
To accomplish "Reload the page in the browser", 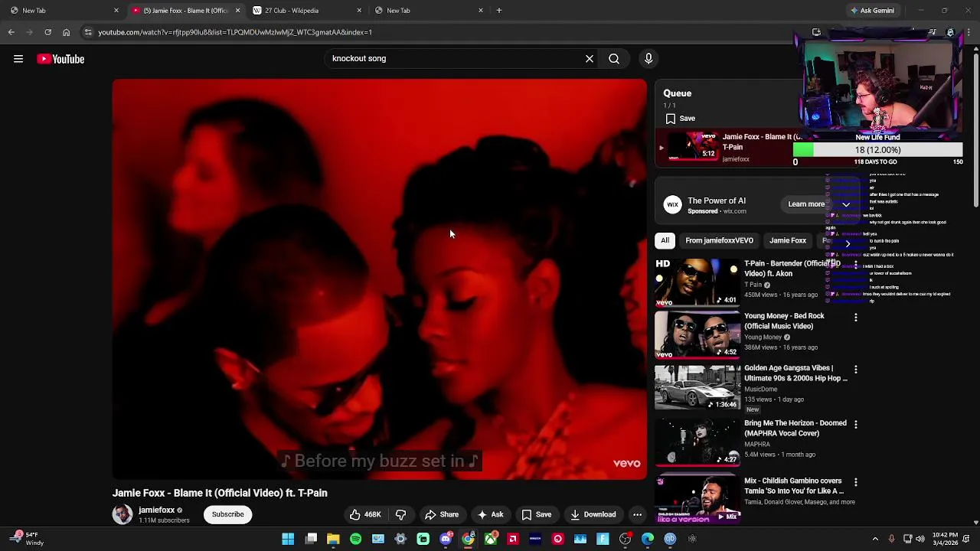I will click(x=47, y=32).
